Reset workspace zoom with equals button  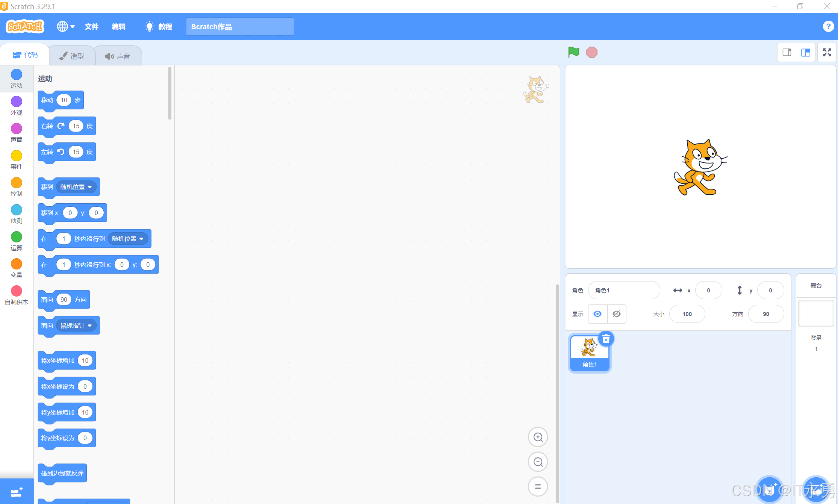pyautogui.click(x=538, y=486)
